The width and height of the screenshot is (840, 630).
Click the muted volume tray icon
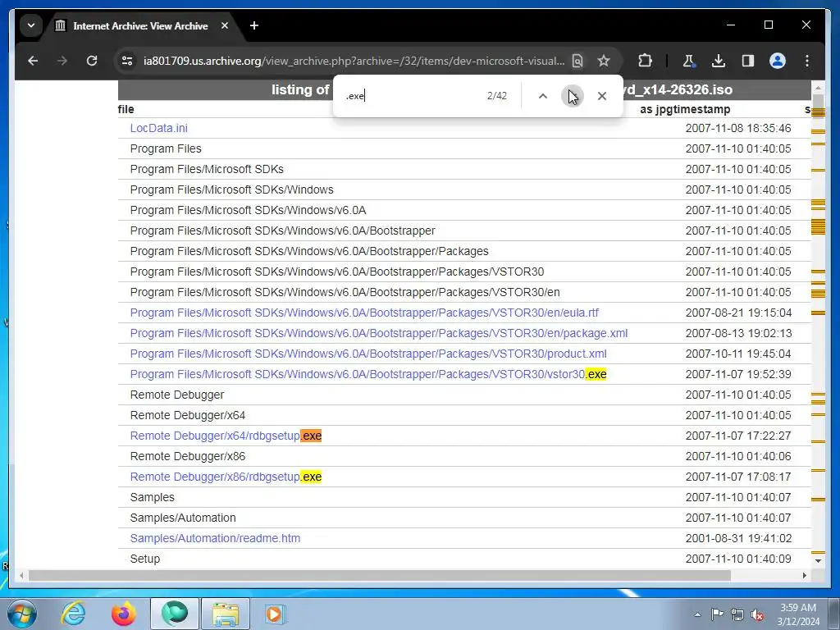point(757,614)
